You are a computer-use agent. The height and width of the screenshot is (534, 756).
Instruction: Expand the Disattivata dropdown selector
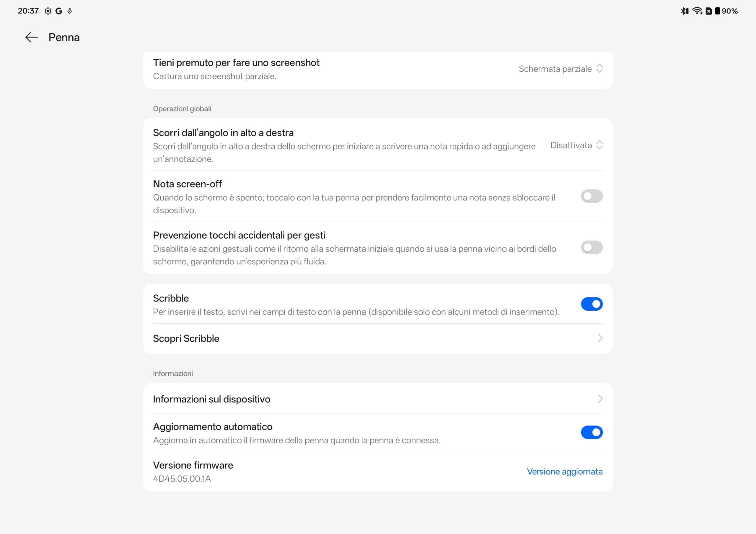[576, 145]
